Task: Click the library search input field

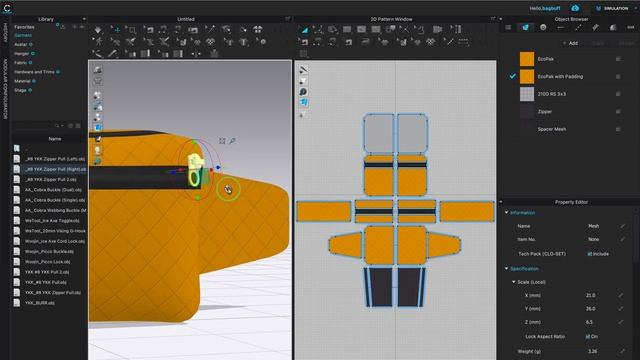Action: [x=32, y=126]
